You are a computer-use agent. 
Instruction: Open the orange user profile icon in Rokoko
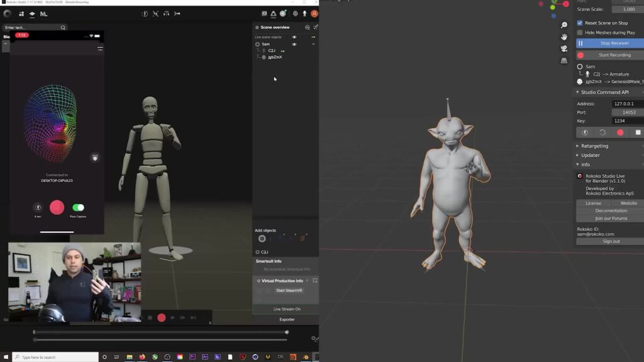pos(314,13)
